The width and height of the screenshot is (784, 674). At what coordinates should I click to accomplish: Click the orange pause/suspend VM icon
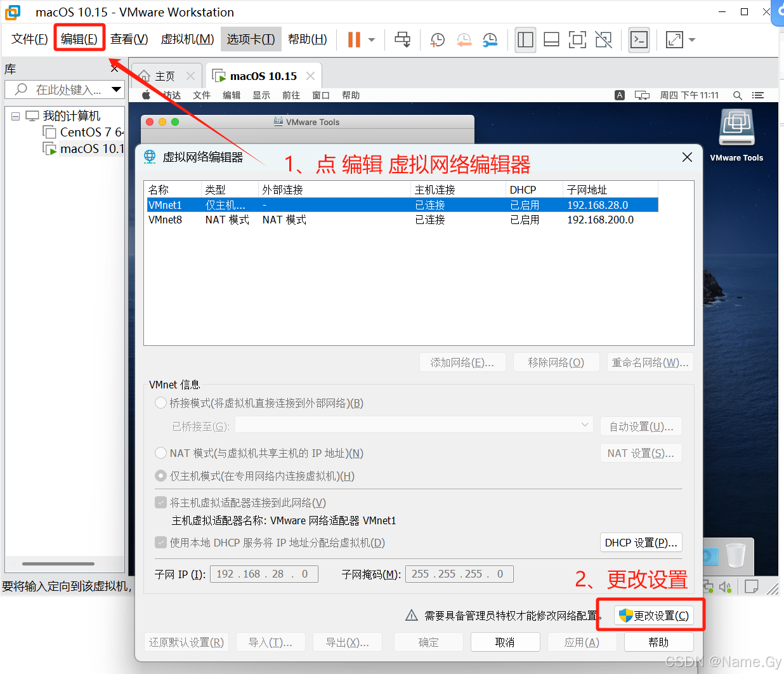[x=354, y=39]
